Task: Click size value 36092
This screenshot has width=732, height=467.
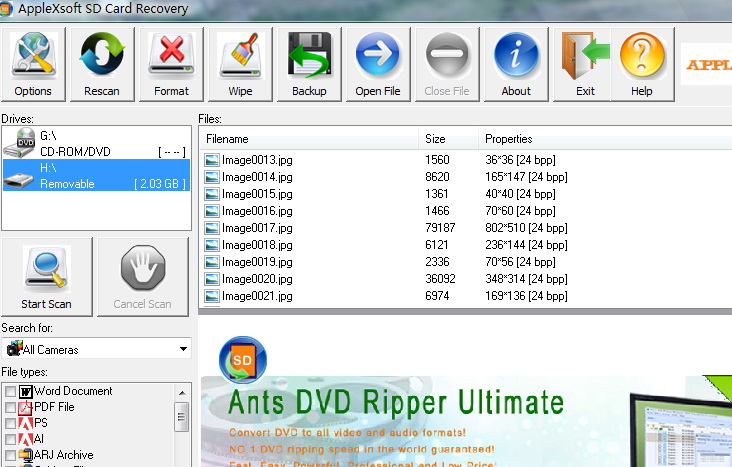Action: [x=440, y=279]
